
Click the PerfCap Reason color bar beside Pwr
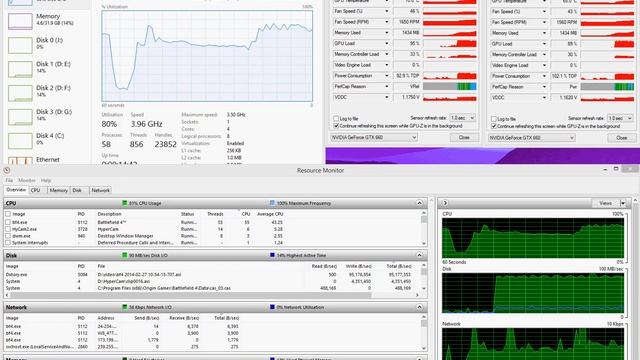click(x=607, y=87)
